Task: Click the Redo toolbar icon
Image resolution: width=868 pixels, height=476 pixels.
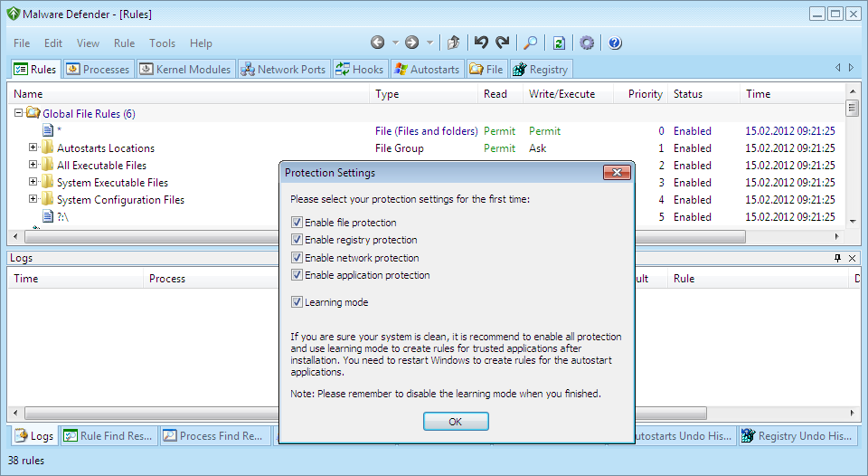Action: pos(502,43)
